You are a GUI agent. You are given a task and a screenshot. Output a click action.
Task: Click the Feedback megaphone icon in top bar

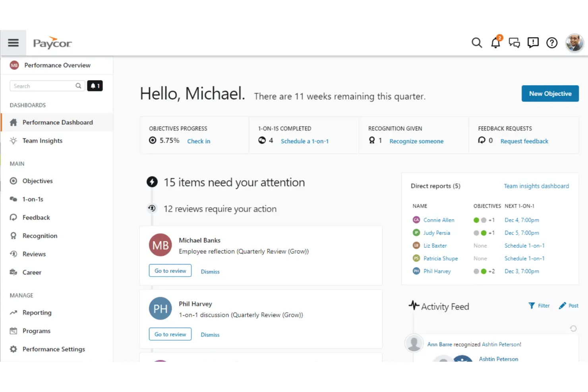click(x=533, y=42)
